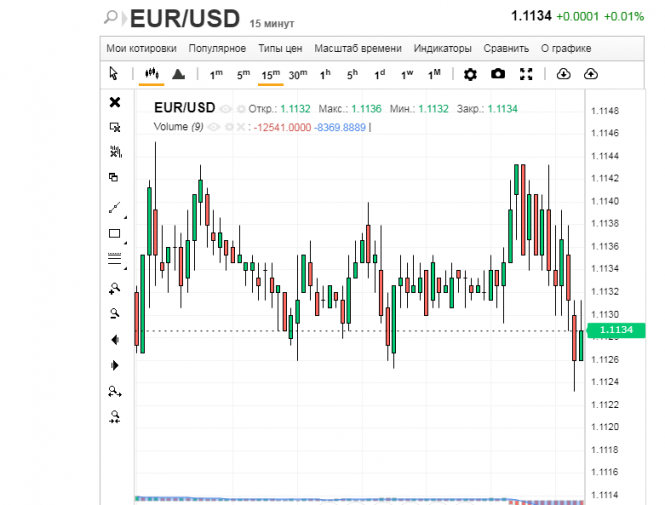Remove Volume indicator with small X

click(x=240, y=127)
